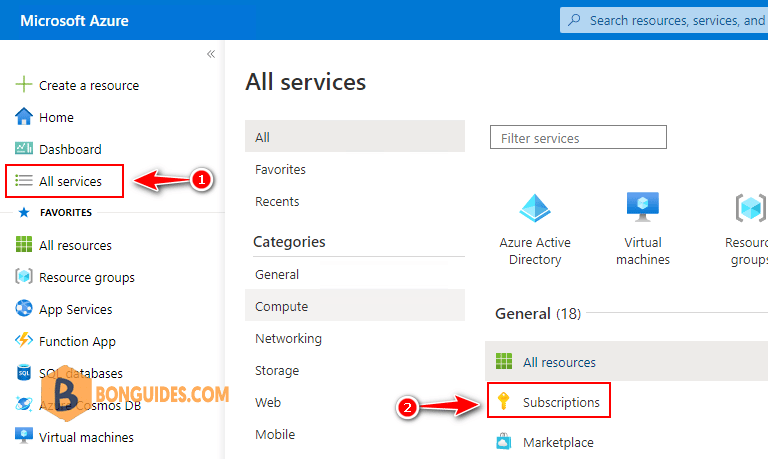Click the App Services globe icon

(x=24, y=308)
